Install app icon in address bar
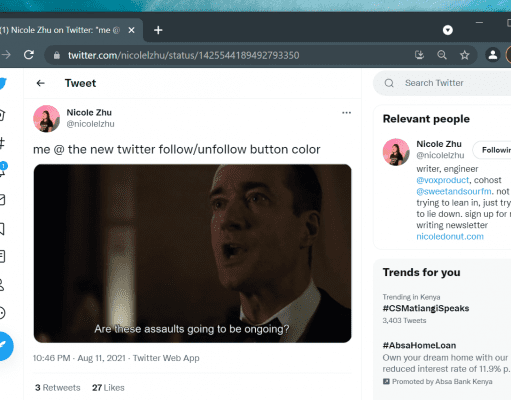The image size is (511, 400). [419, 55]
